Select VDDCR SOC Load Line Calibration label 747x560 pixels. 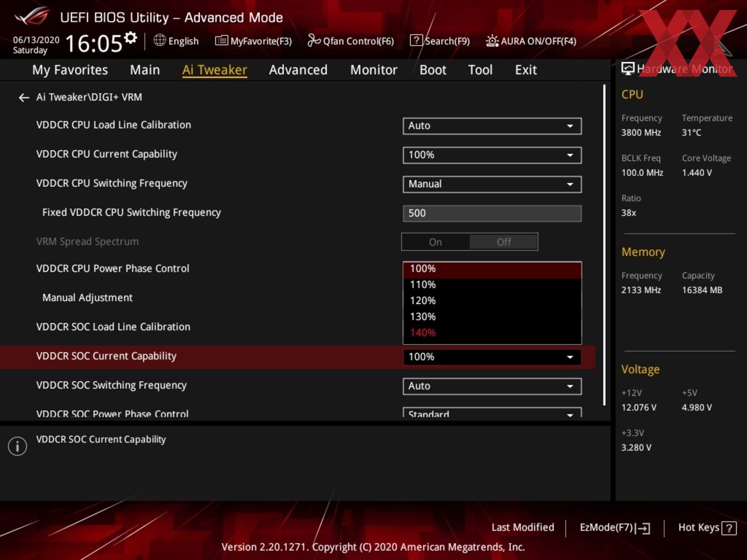pos(113,327)
